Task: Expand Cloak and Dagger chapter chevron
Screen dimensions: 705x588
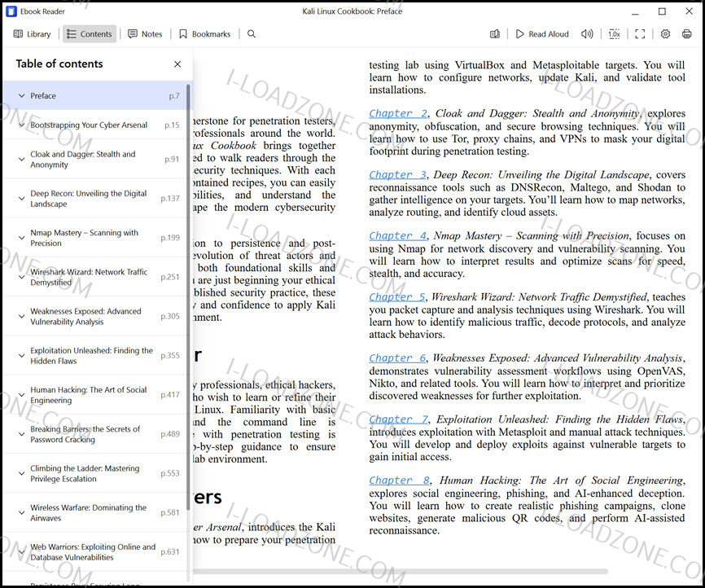Action: point(21,160)
